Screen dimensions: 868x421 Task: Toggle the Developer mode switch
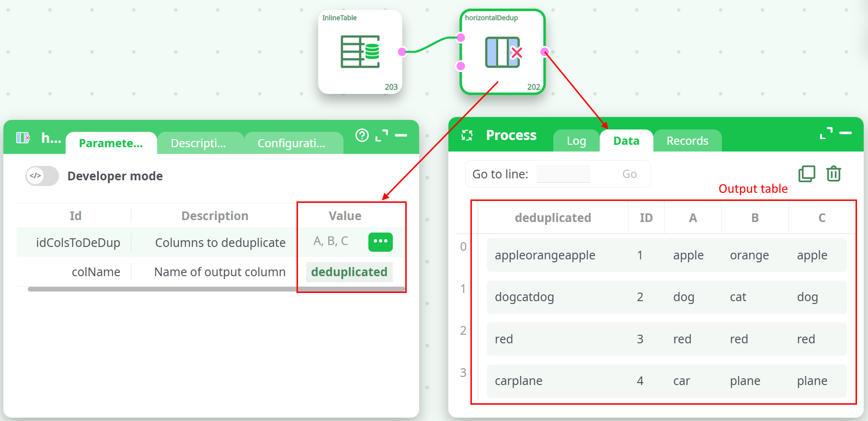tap(42, 176)
